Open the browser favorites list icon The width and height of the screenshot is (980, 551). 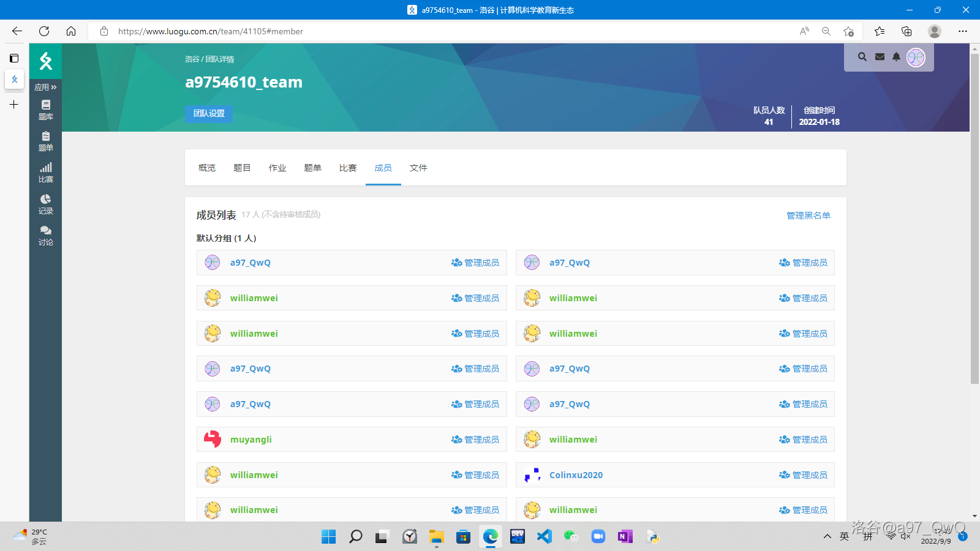pos(880,31)
